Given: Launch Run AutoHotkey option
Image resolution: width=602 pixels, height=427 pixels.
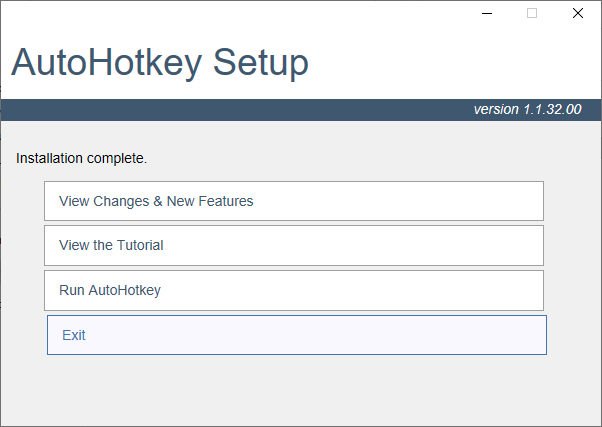Looking at the screenshot, I should pyautogui.click(x=294, y=290).
